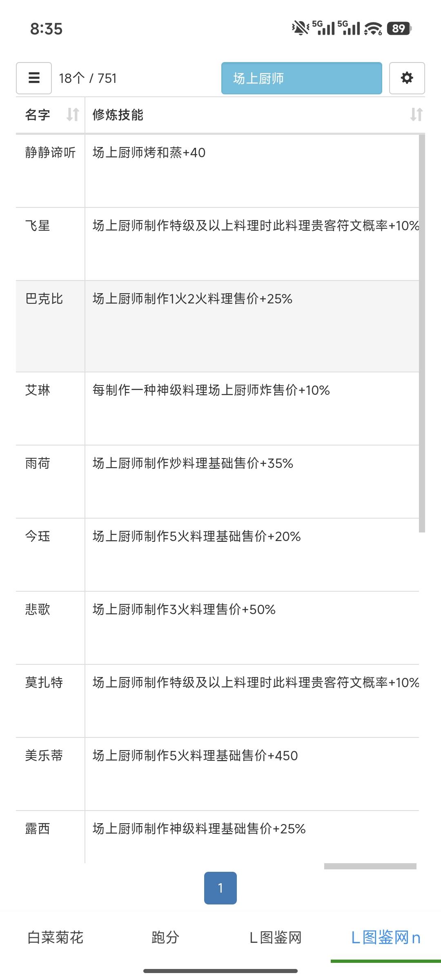Tap the Wi-Fi status icon
Image resolution: width=441 pixels, height=980 pixels.
point(373,29)
